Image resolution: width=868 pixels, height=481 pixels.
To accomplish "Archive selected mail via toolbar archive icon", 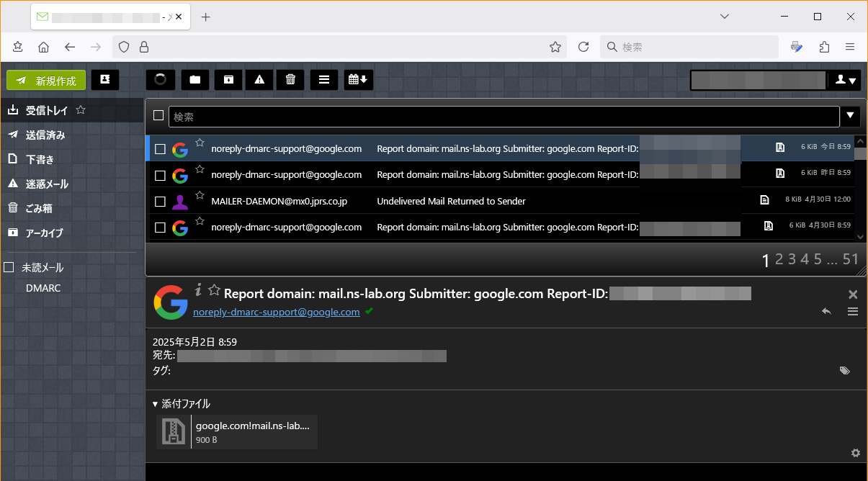I will click(228, 80).
